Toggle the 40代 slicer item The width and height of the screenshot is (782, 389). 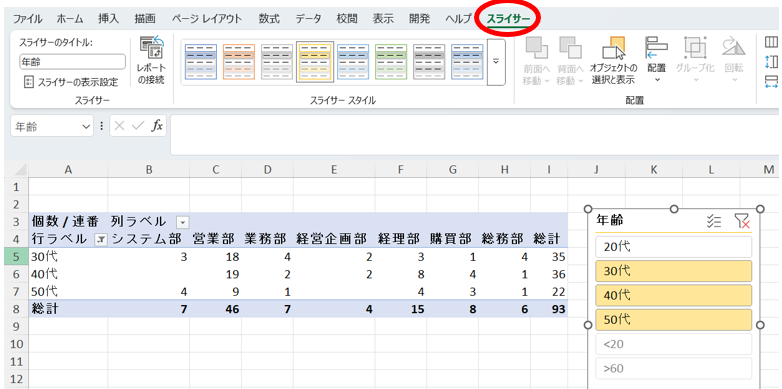(x=673, y=295)
